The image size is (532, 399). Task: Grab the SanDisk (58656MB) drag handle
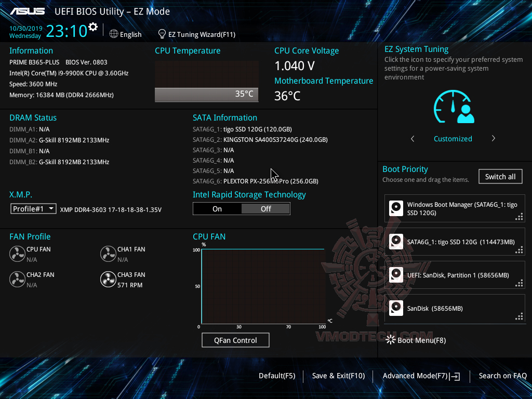pos(519,316)
